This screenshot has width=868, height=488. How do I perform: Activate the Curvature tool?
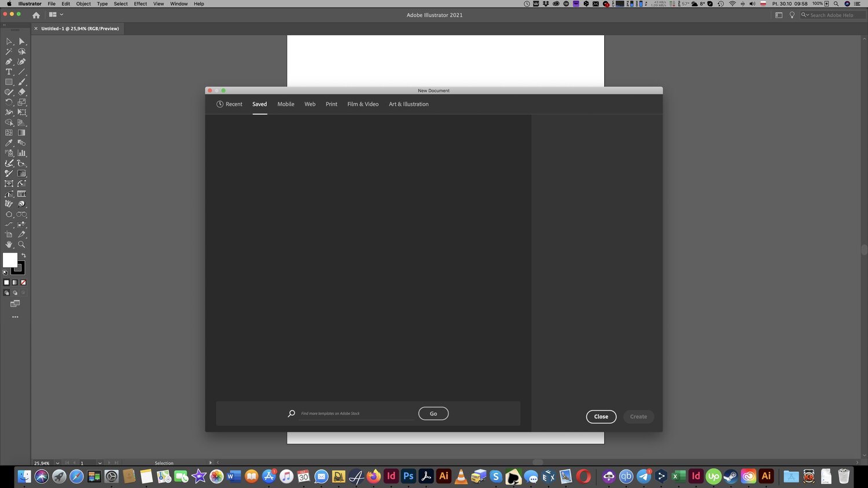tap(22, 62)
